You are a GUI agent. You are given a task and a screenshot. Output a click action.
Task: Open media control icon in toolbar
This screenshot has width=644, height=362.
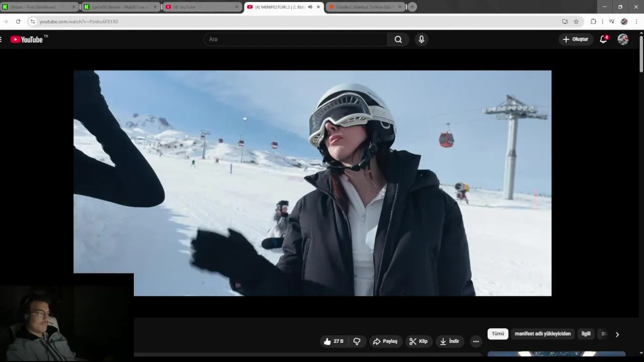tap(611, 22)
